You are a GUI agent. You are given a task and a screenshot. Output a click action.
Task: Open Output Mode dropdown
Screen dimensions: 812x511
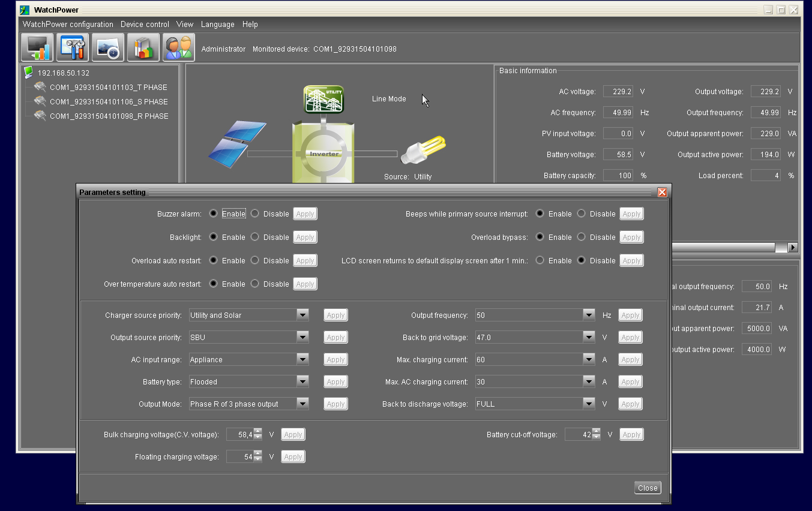(x=302, y=404)
